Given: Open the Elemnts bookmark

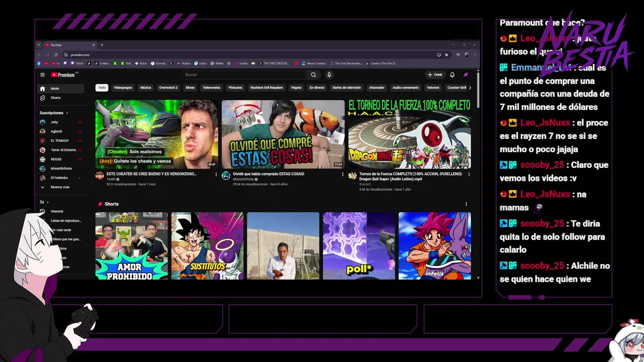Looking at the screenshot, I should pyautogui.click(x=158, y=63).
